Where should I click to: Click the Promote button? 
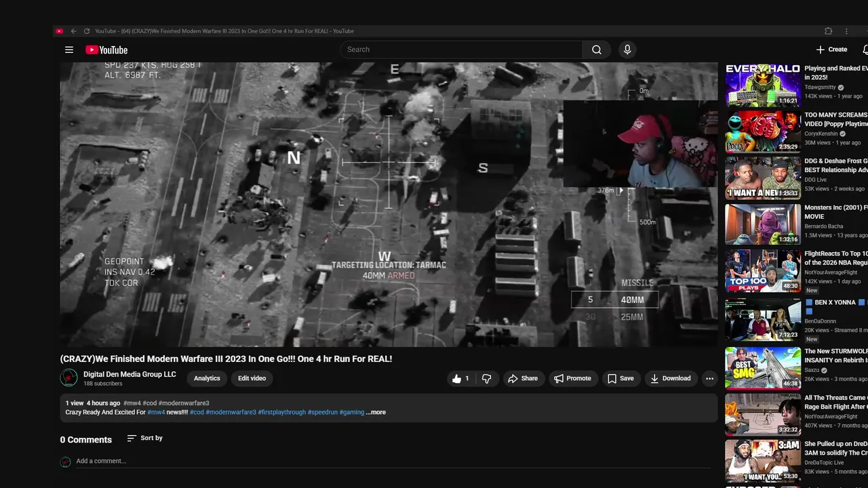(x=572, y=379)
